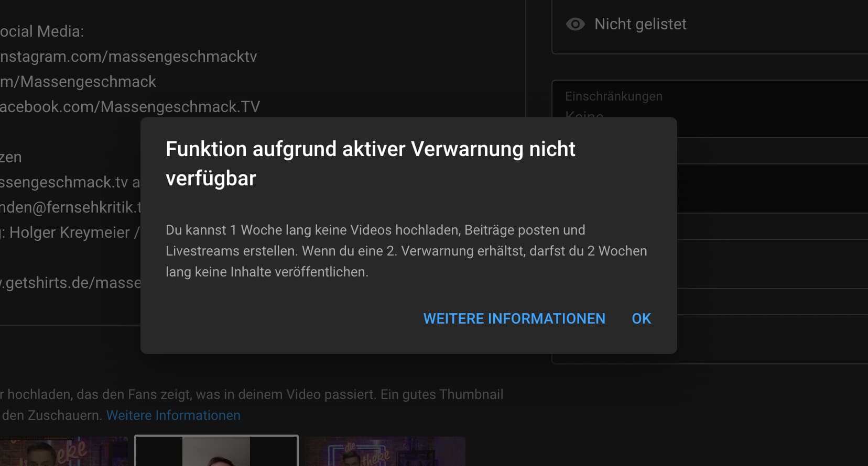
Task: Follow the blue Weitere Informationen thumbnail link
Action: [x=173, y=415]
